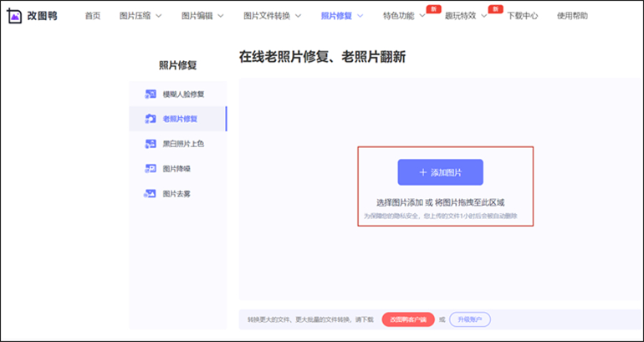Image resolution: width=644 pixels, height=342 pixels.
Task: Click the 升级账户 upgrade button
Action: pos(470,319)
